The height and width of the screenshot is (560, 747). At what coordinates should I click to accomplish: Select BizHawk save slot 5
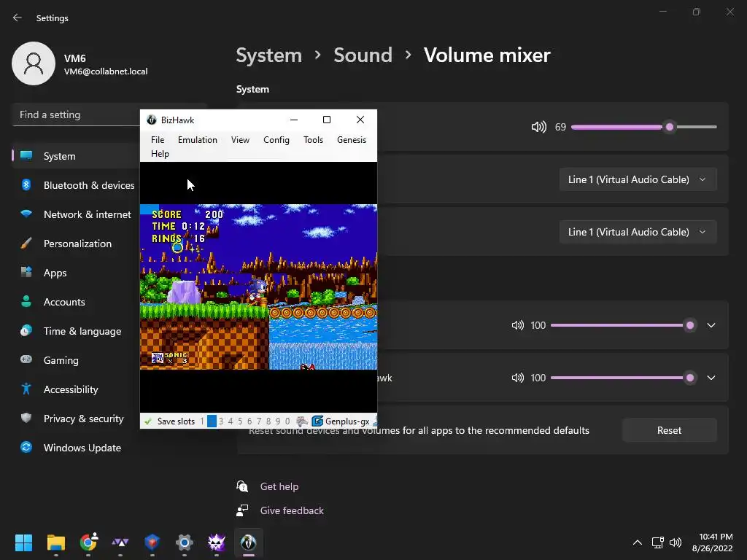tap(240, 421)
